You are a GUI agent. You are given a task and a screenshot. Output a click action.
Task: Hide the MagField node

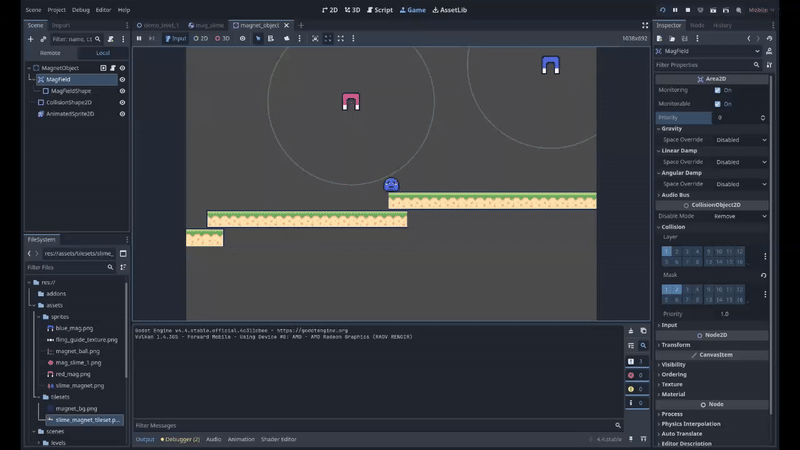point(122,80)
